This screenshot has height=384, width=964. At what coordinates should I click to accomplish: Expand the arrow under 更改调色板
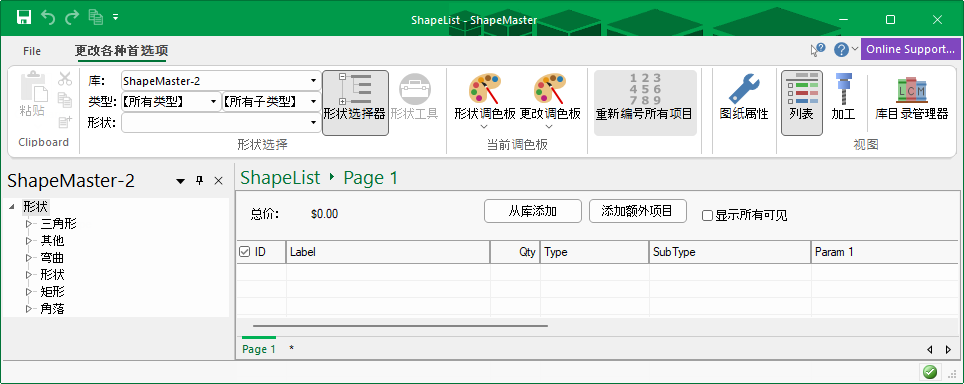[550, 127]
